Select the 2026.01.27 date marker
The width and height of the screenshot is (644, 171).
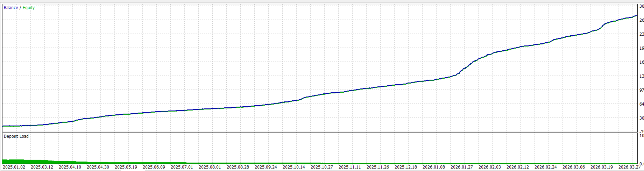(462, 167)
